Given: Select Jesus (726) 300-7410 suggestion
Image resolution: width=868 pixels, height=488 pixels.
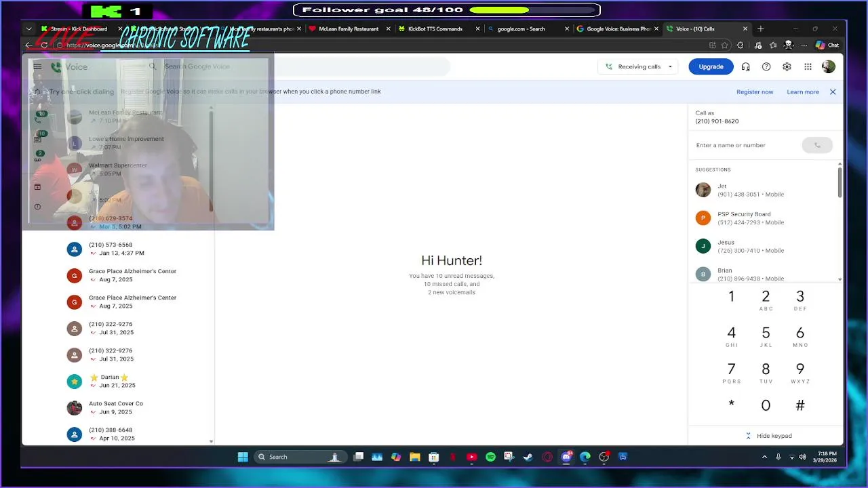Looking at the screenshot, I should [764, 246].
